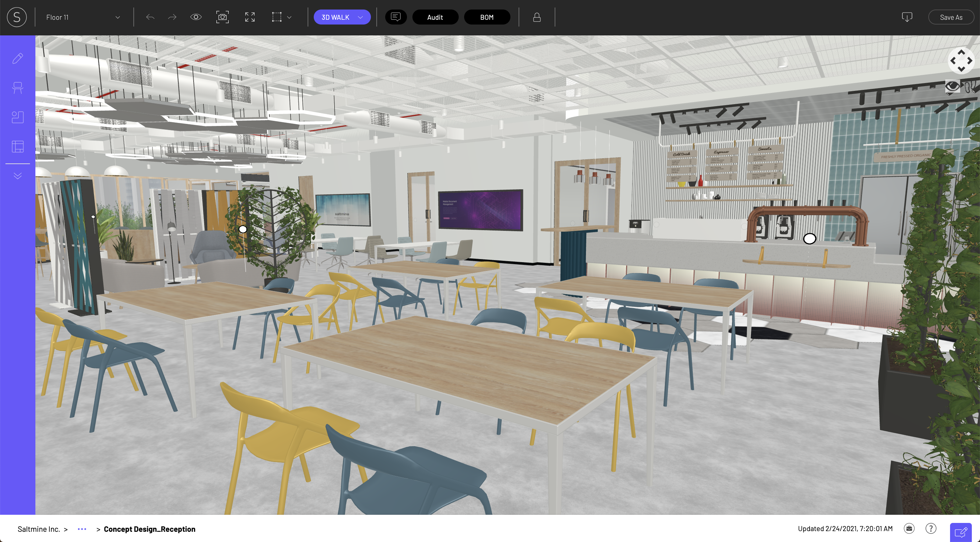The image size is (980, 542).
Task: Toggle the lock icon in toolbar
Action: click(x=536, y=17)
